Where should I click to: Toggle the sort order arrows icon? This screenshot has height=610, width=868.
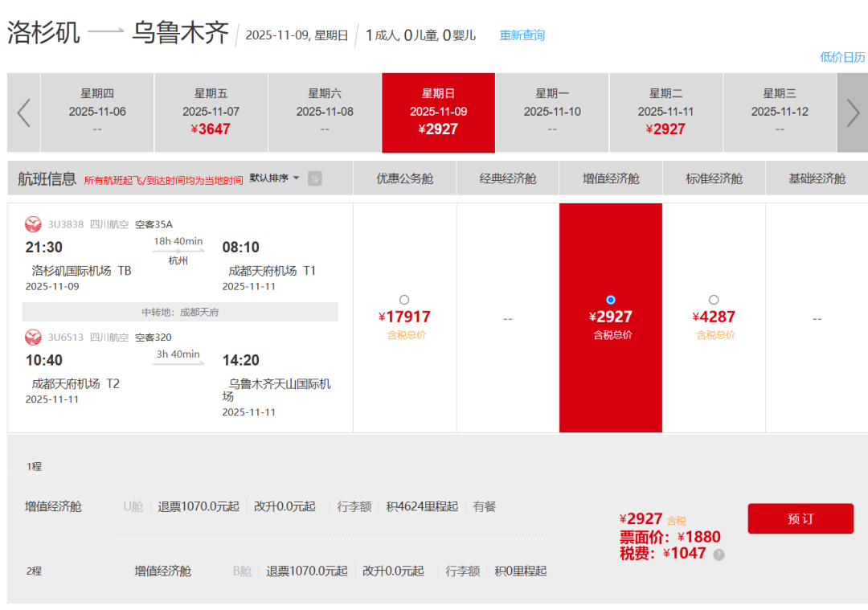coord(315,178)
